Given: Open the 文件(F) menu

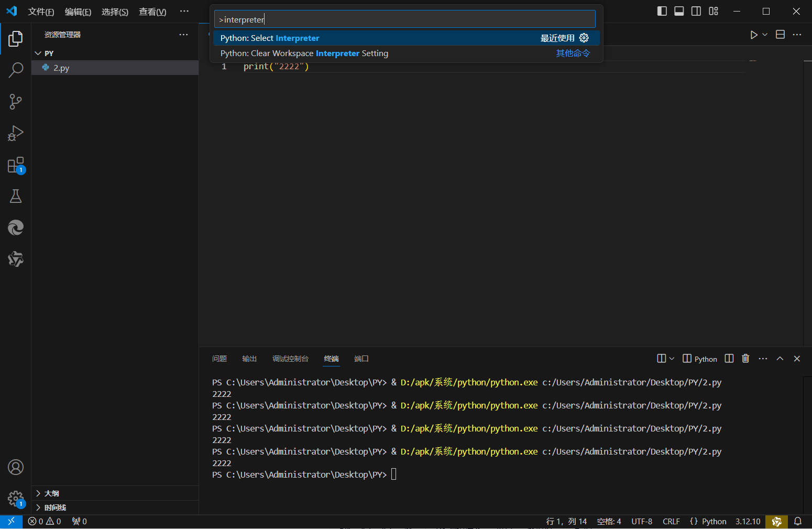Looking at the screenshot, I should (41, 12).
